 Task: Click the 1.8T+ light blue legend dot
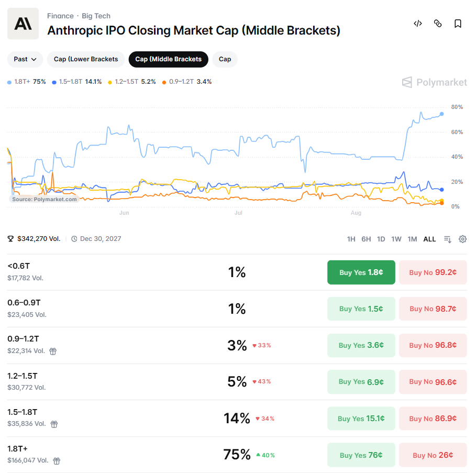[9, 82]
